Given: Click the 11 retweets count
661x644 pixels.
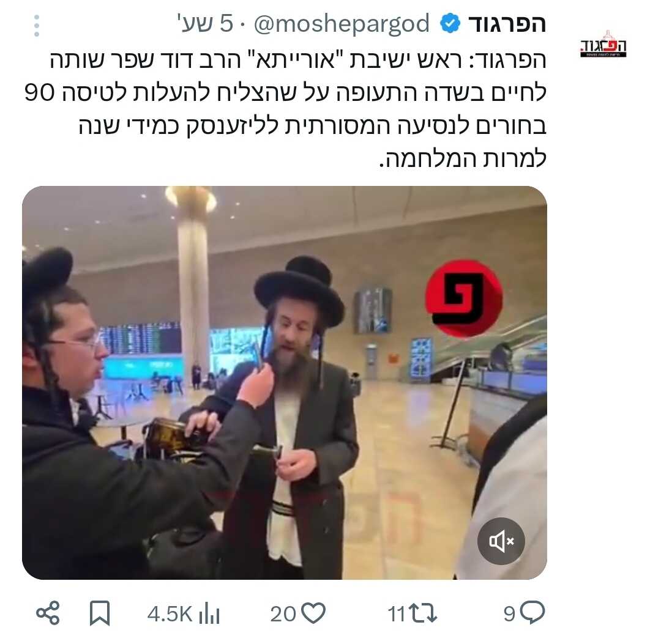Looking at the screenshot, I should point(396,613).
